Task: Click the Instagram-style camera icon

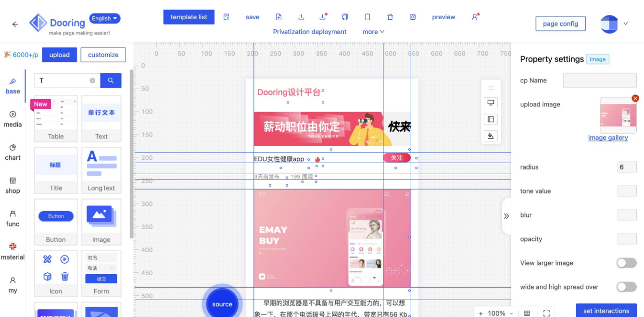Action: click(413, 17)
